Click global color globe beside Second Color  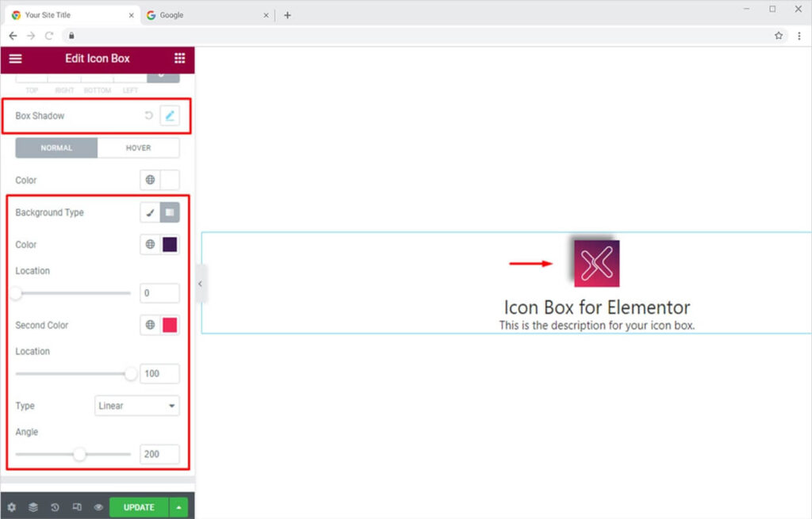tap(150, 325)
